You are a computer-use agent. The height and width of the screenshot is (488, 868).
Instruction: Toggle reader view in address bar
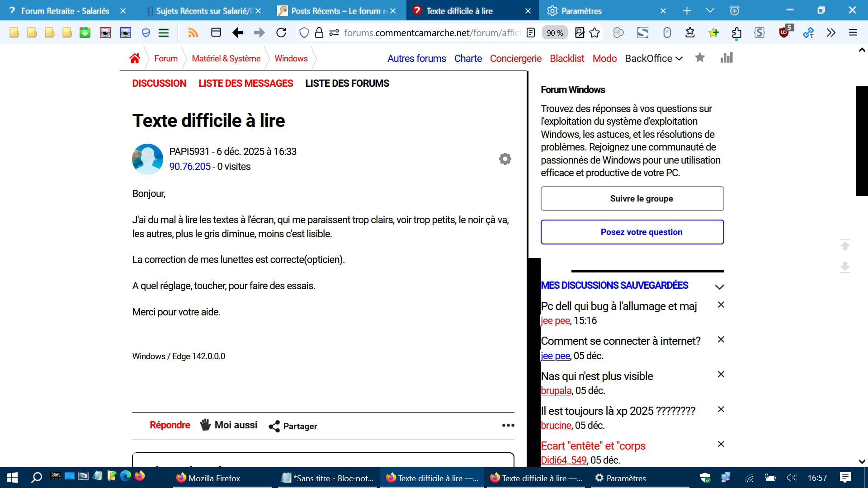531,33
